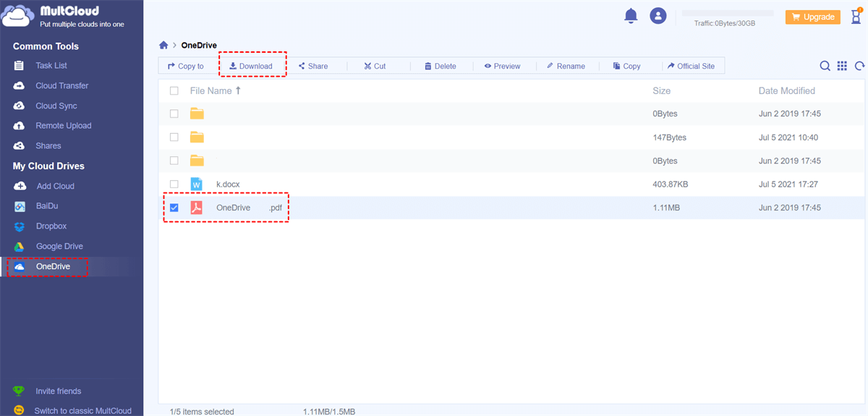The height and width of the screenshot is (416, 868).
Task: Click the Dropbox icon in sidebar
Action: [x=20, y=226]
